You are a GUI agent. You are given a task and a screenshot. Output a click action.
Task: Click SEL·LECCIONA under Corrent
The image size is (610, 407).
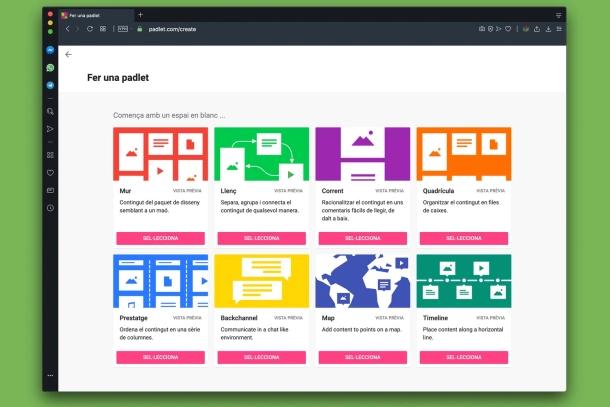tap(363, 238)
